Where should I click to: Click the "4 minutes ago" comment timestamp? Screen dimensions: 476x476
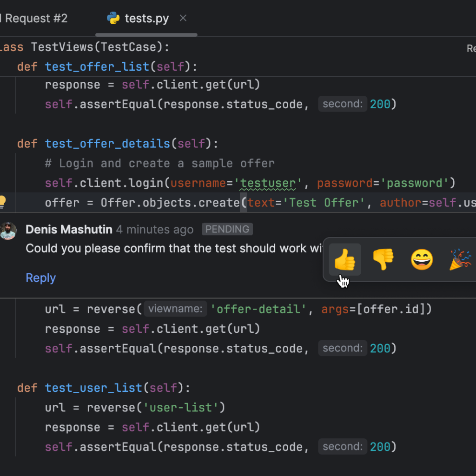pyautogui.click(x=154, y=230)
